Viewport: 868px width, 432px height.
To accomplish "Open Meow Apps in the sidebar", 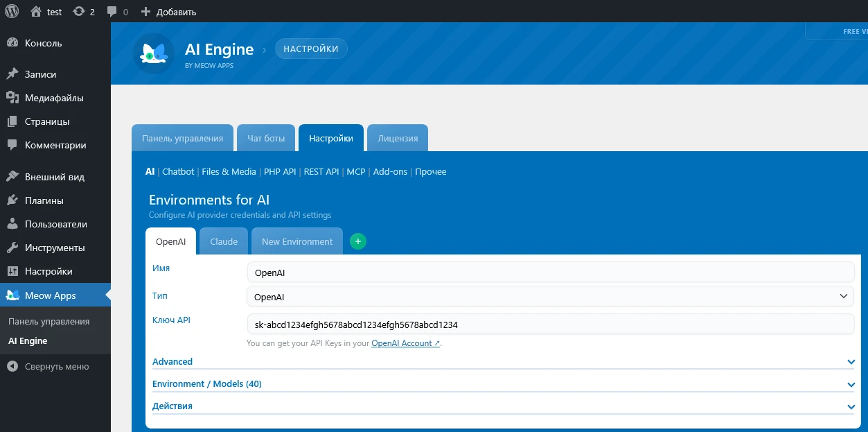I will 55,295.
